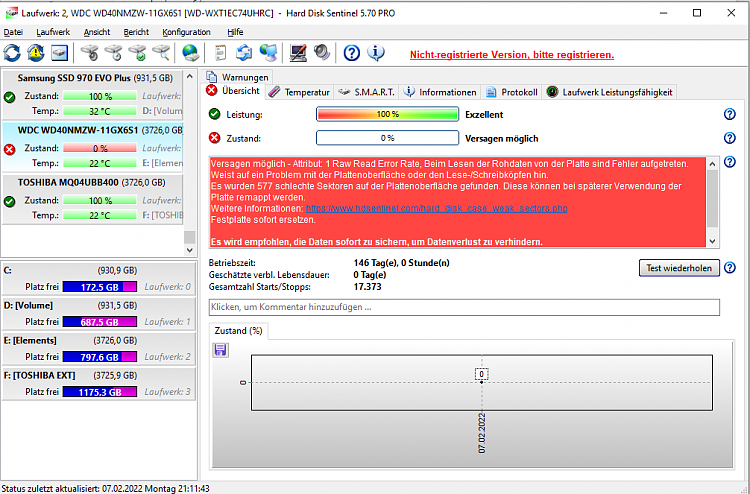750x494 pixels.
Task: Switch to the Temperatur tab
Action: (299, 92)
